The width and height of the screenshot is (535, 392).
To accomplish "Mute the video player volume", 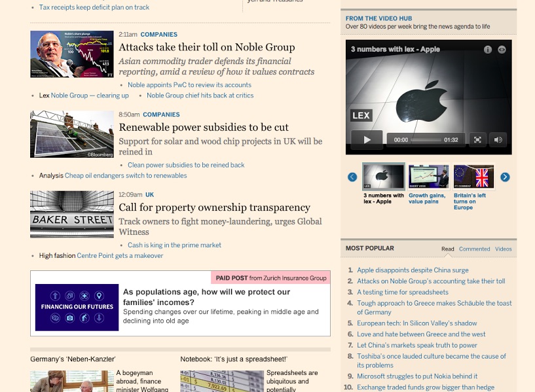I will coord(498,139).
